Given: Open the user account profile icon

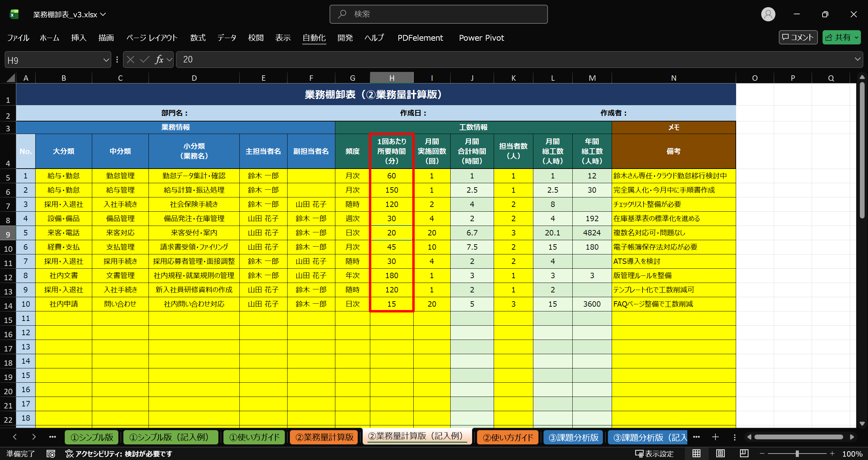Looking at the screenshot, I should point(768,14).
